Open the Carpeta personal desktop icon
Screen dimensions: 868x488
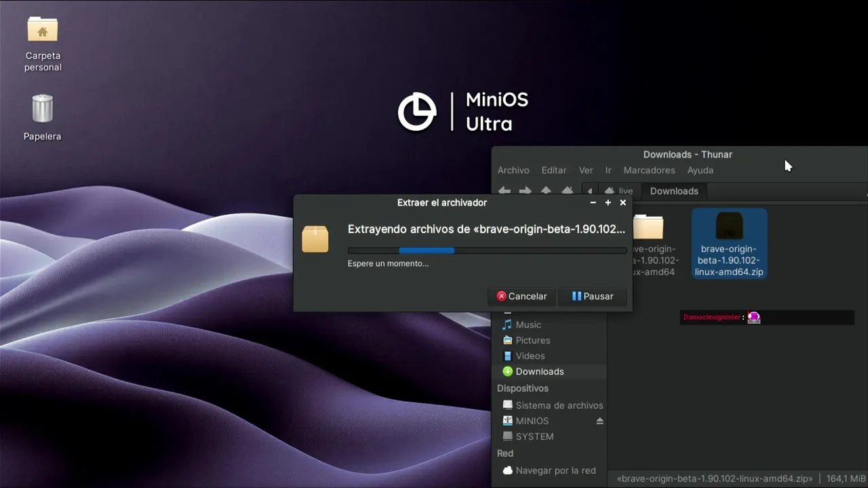(43, 44)
